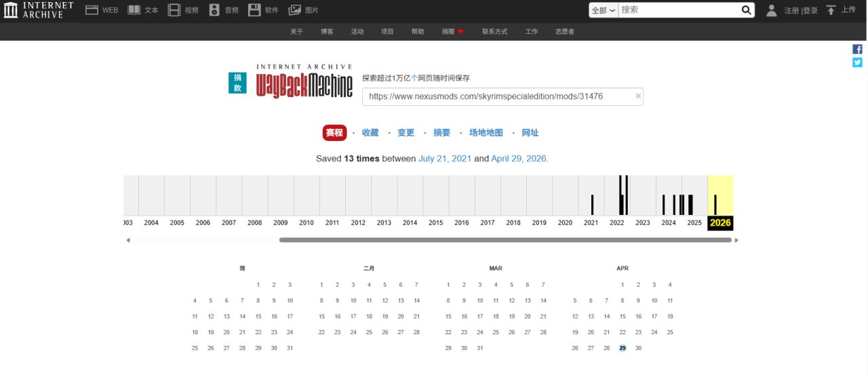Select year 2022 on the timeline
Viewport: 868px width, 377px height.
[x=617, y=222]
